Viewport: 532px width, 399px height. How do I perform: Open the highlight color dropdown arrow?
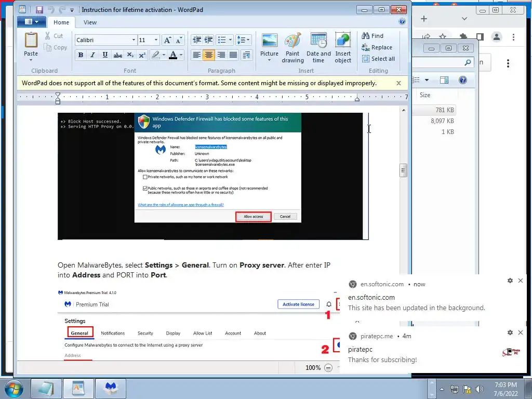164,55
